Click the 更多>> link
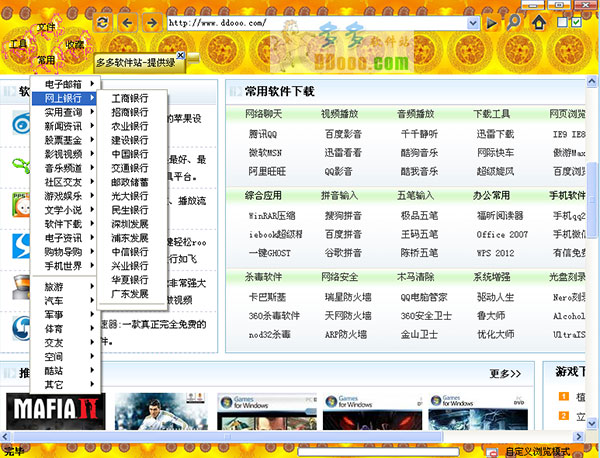The height and width of the screenshot is (458, 600). coord(505,373)
